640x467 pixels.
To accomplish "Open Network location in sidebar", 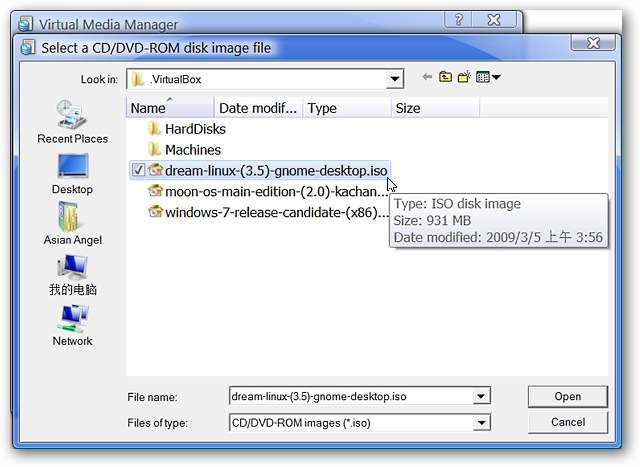I will (x=72, y=326).
